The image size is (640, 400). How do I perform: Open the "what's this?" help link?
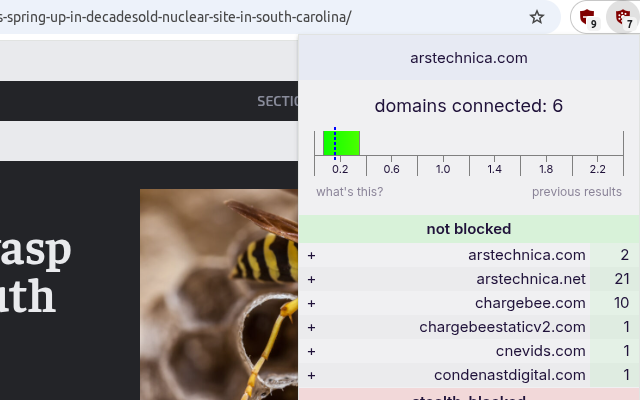349,192
